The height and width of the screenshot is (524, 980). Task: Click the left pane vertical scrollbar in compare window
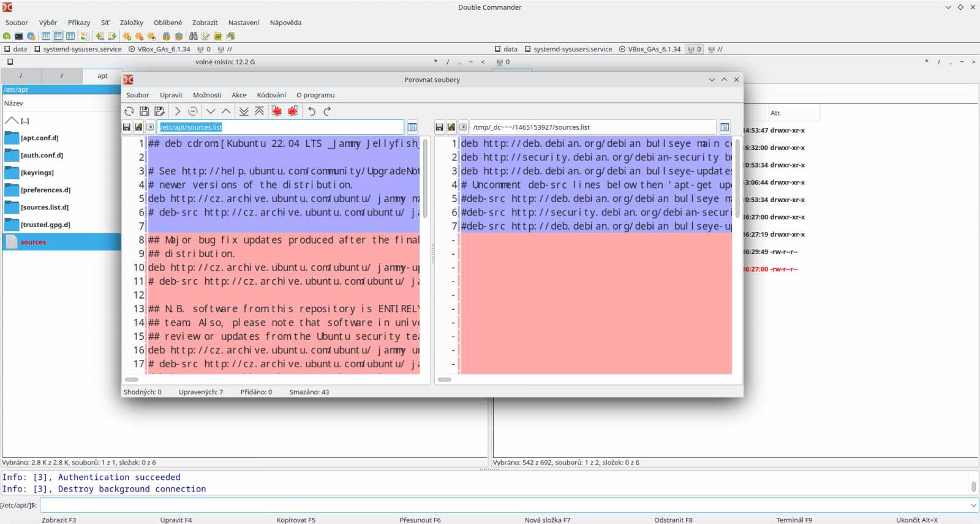click(x=425, y=179)
